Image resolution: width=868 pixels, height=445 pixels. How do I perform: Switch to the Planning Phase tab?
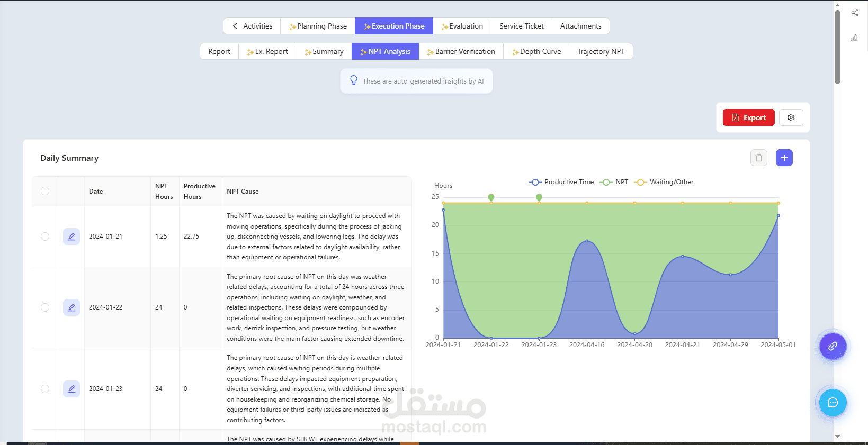pyautogui.click(x=318, y=26)
